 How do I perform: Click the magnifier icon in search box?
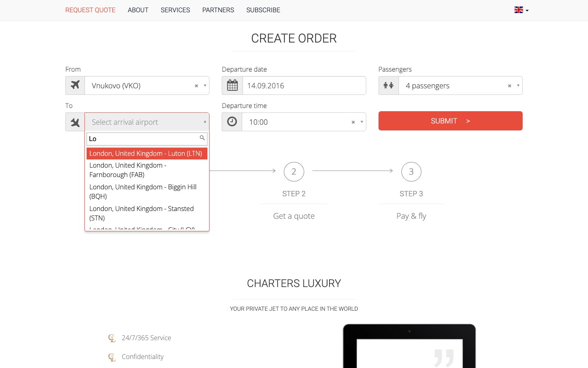click(202, 138)
